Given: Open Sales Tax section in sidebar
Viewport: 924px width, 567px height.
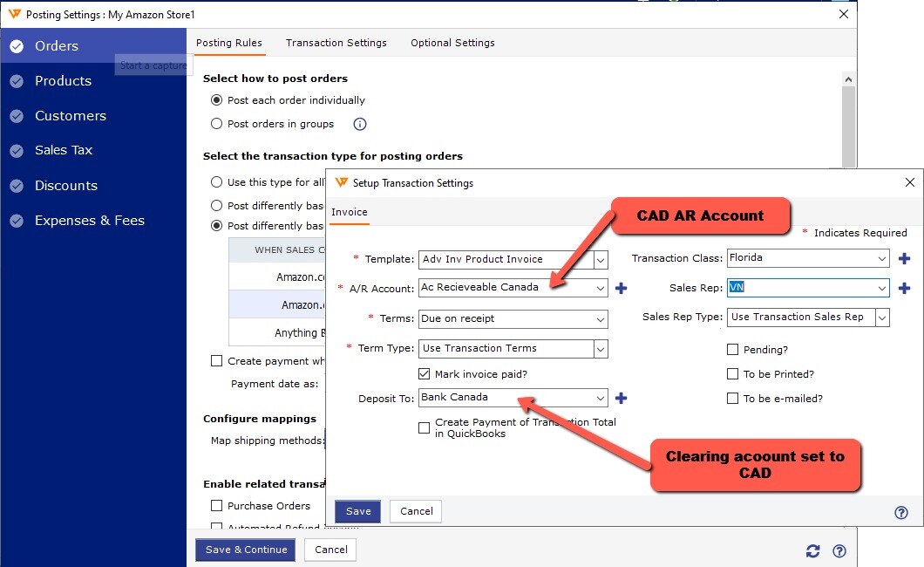Looking at the screenshot, I should coord(93,150).
